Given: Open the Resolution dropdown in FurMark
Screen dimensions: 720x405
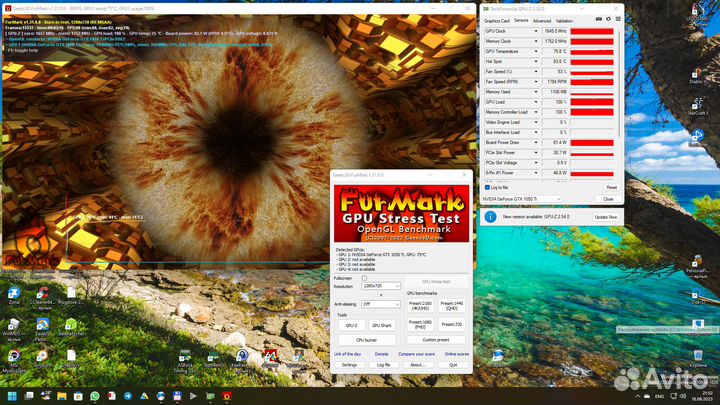Looking at the screenshot, I should 381,286.
